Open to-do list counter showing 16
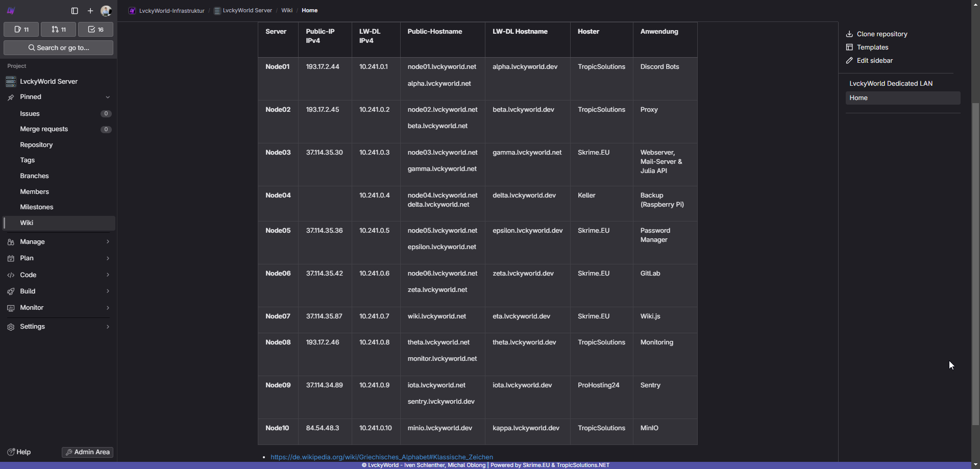Viewport: 980px width, 469px height. click(x=95, y=30)
